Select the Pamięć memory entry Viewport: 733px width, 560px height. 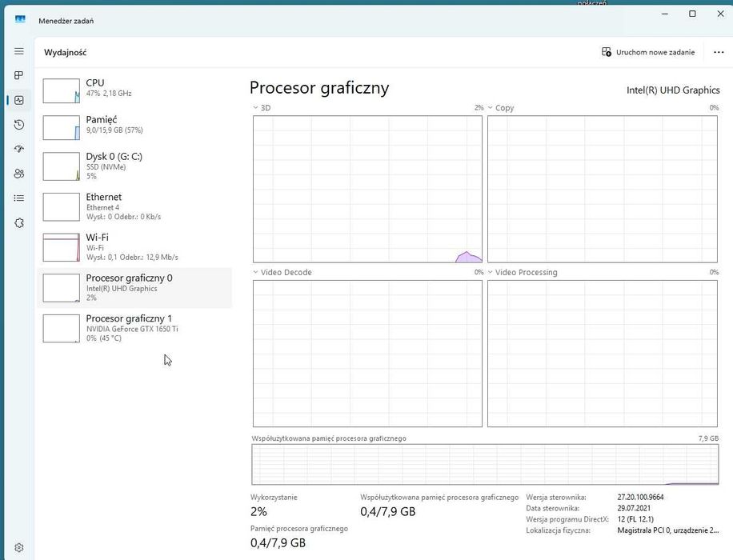(134, 126)
